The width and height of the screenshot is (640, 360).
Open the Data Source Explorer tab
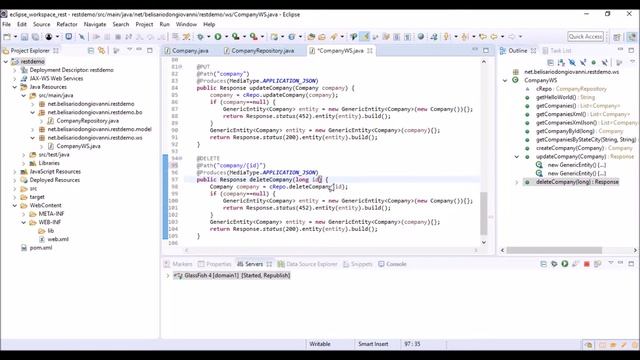point(307,264)
